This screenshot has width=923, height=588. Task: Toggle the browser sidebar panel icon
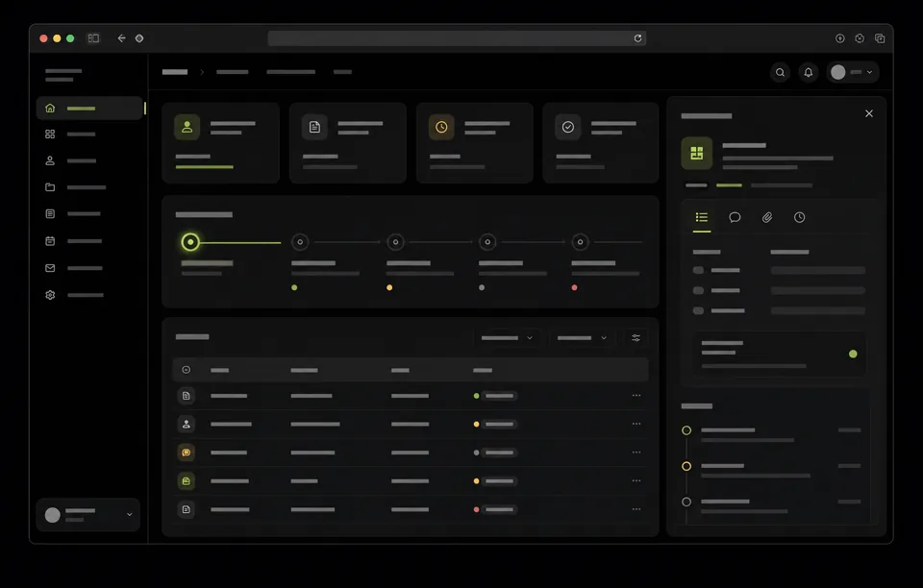pos(93,38)
